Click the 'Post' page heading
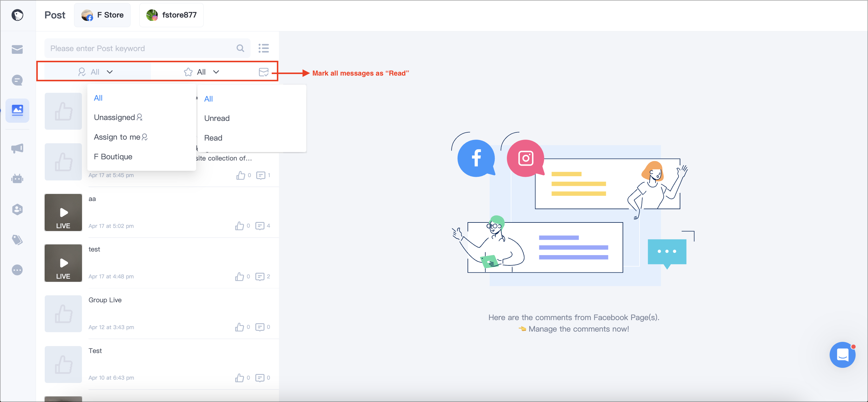The width and height of the screenshot is (868, 402). (x=55, y=15)
